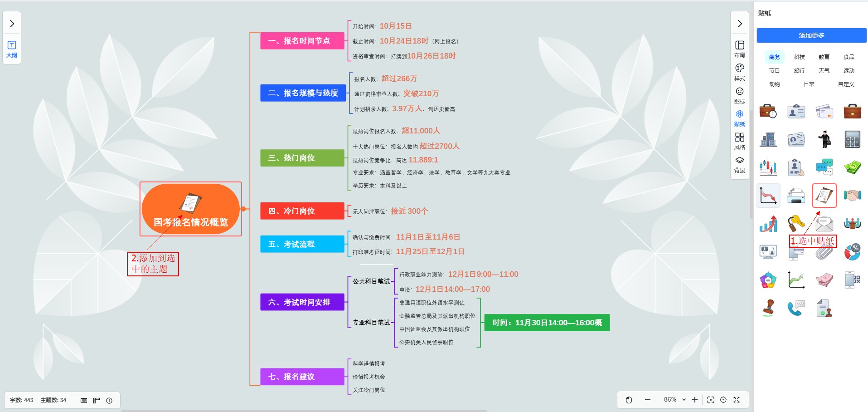Screen dimensions: 868x412
Task: Open the 样式 style panel
Action: click(739, 72)
